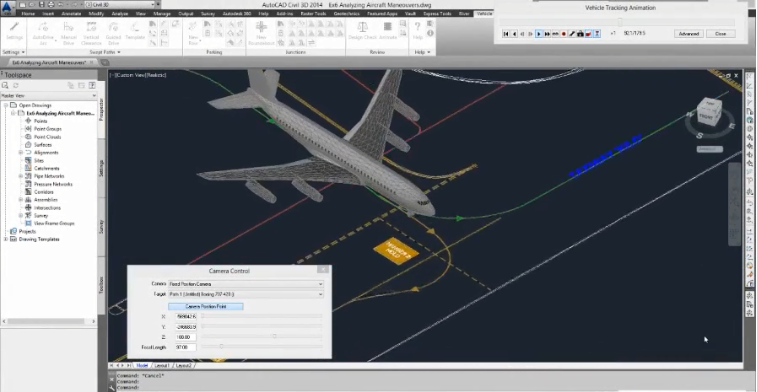The height and width of the screenshot is (392, 757).
Task: Expand the Settings panel dropdown arrow
Action: [x=23, y=52]
